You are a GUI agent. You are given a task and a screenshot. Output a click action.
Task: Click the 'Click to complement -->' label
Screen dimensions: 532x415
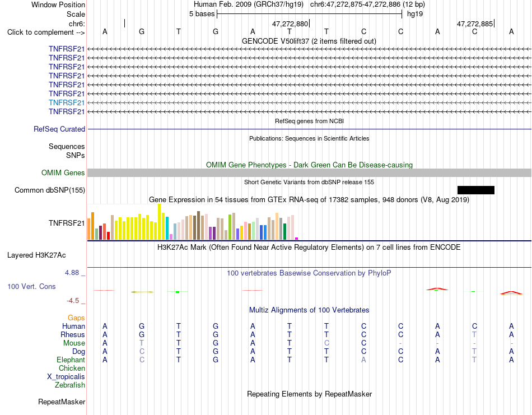point(46,32)
